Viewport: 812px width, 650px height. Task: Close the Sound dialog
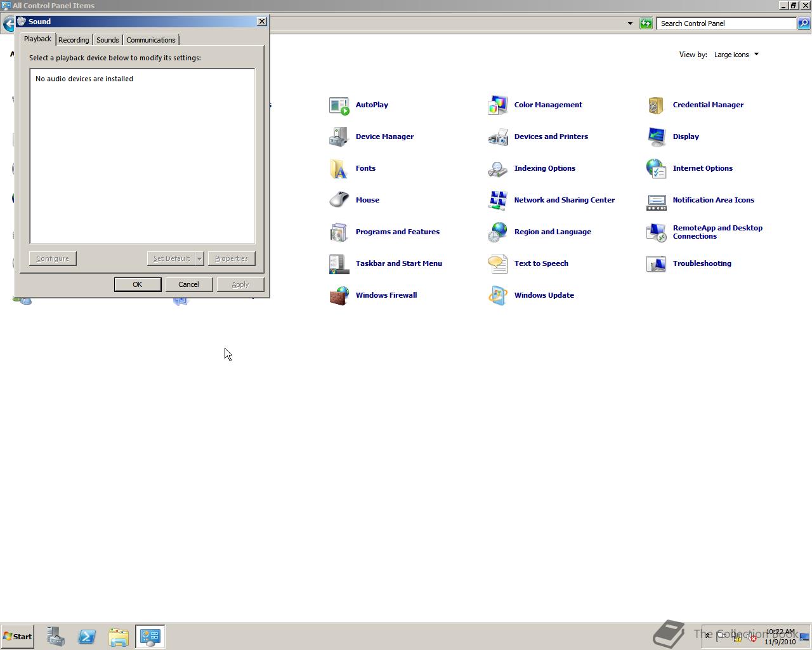[x=262, y=22]
